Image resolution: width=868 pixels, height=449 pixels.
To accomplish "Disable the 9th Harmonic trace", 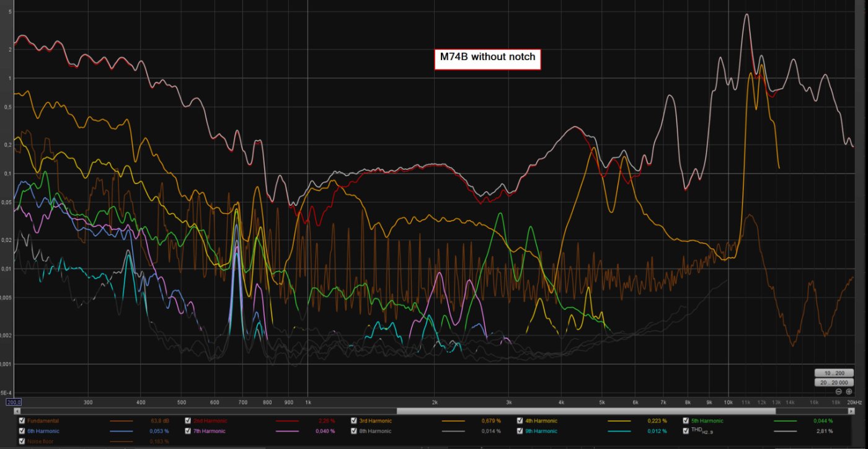I will [x=520, y=430].
